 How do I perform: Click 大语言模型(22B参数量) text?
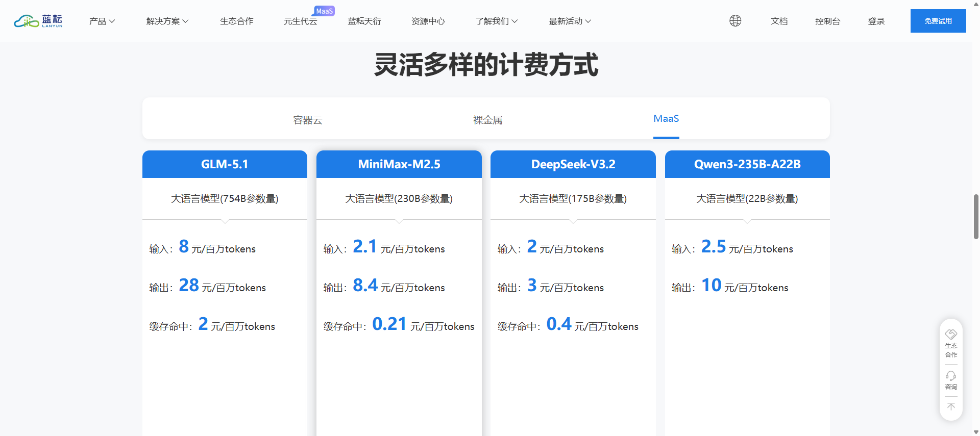pos(747,198)
